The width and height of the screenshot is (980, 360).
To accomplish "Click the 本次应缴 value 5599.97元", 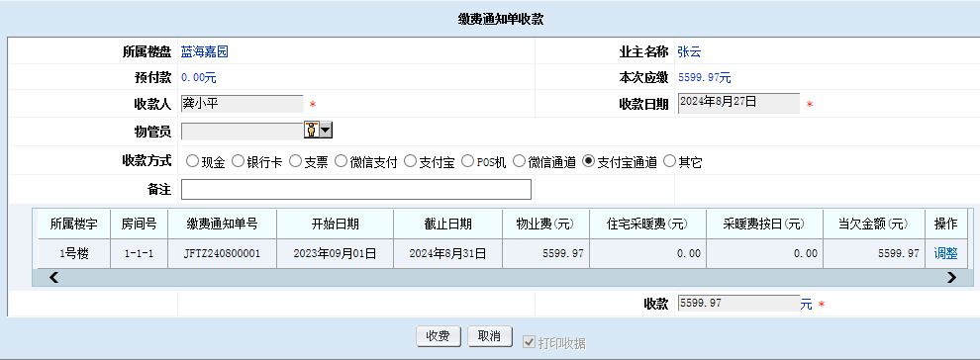I will click(705, 78).
